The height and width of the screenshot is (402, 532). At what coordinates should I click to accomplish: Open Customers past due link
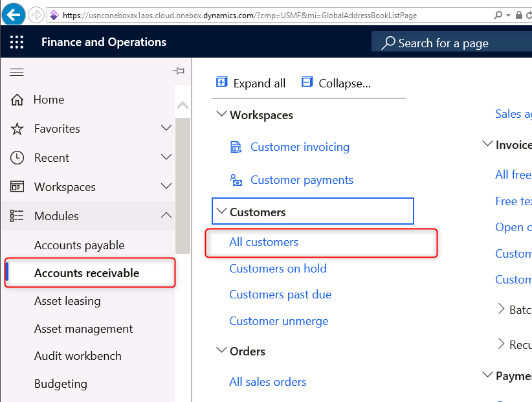pos(280,295)
